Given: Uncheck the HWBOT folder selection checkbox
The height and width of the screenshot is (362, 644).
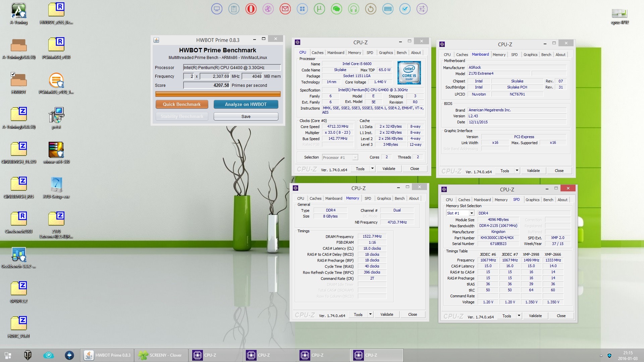Looking at the screenshot, I should tap(13, 74).
